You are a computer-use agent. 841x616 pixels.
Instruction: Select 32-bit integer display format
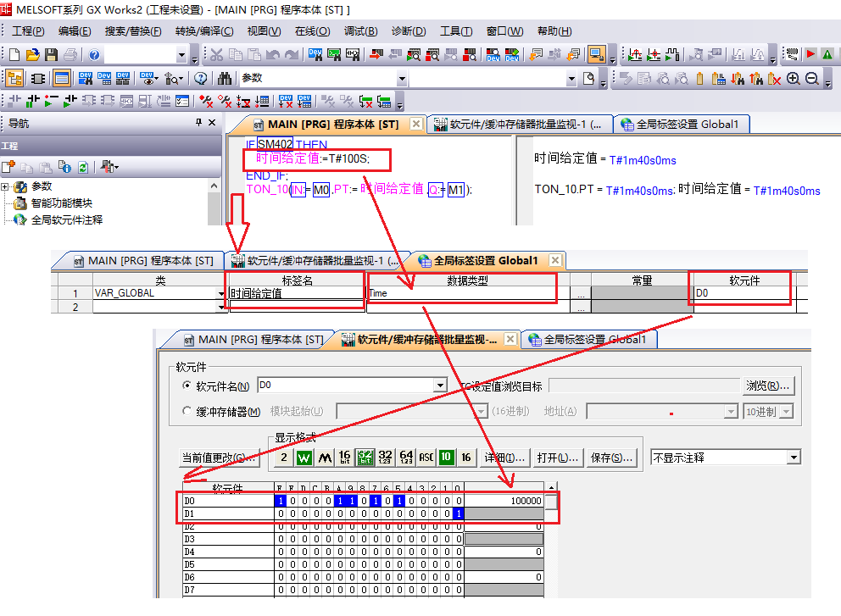click(x=386, y=458)
